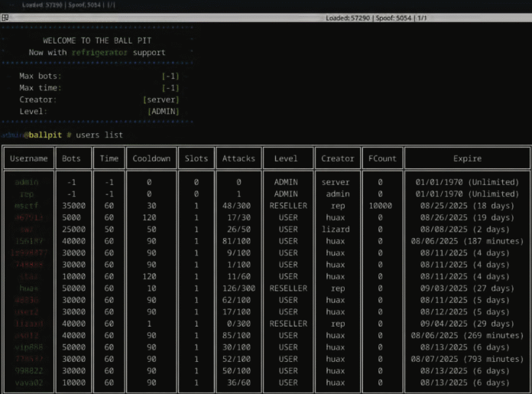The image size is (532, 394).
Task: Click the '85/100' attacks value
Action: pos(236,336)
